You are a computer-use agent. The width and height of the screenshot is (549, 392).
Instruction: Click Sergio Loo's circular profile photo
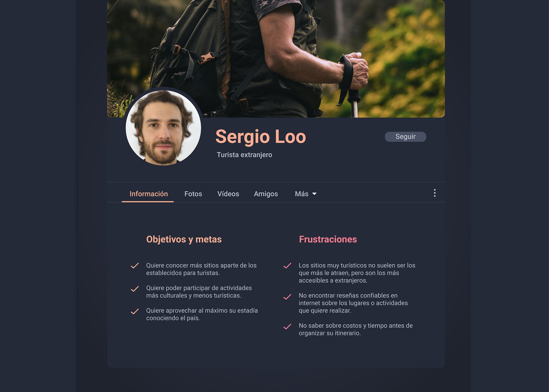(x=163, y=127)
